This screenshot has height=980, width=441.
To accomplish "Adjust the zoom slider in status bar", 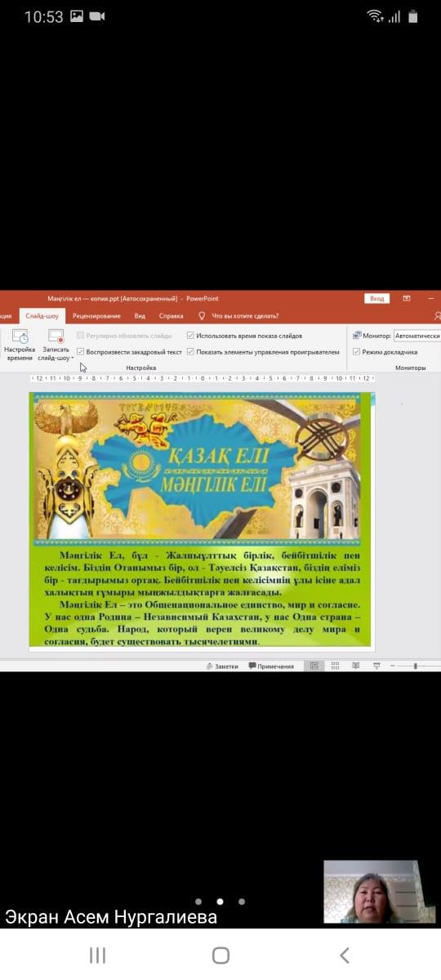I will [416, 666].
